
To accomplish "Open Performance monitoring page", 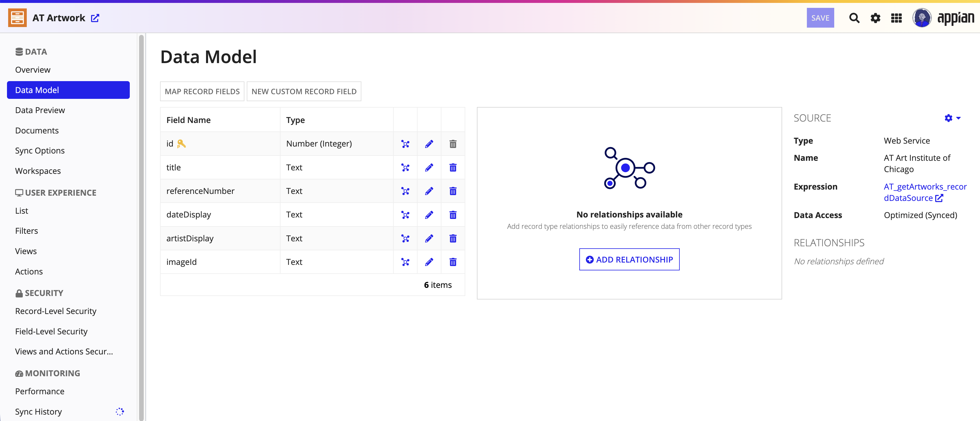I will coord(68,391).
